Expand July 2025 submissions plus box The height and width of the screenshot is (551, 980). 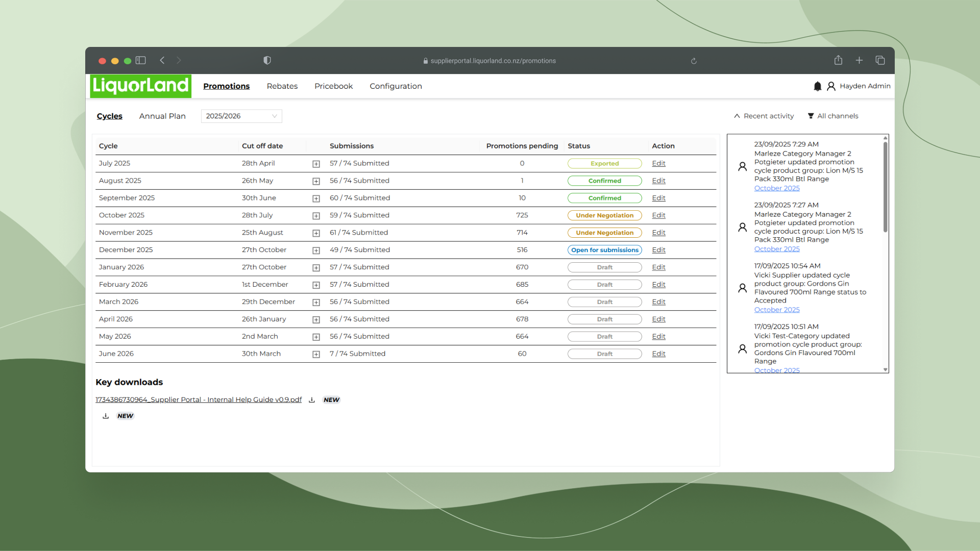(x=316, y=164)
